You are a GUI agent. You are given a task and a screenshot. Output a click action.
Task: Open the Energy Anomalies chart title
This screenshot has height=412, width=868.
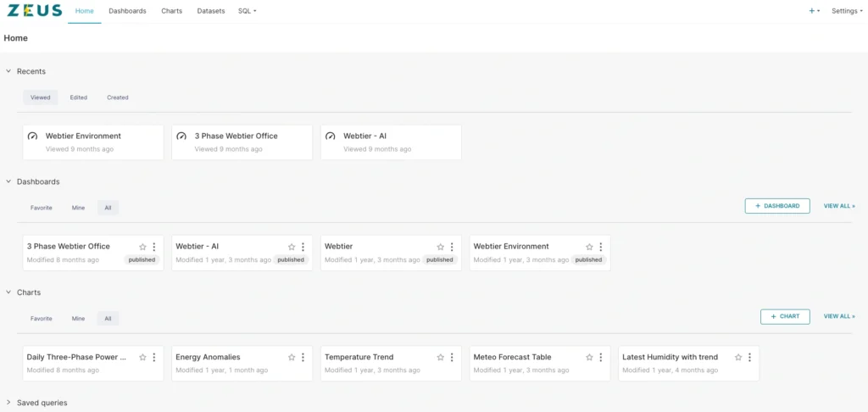(209, 357)
